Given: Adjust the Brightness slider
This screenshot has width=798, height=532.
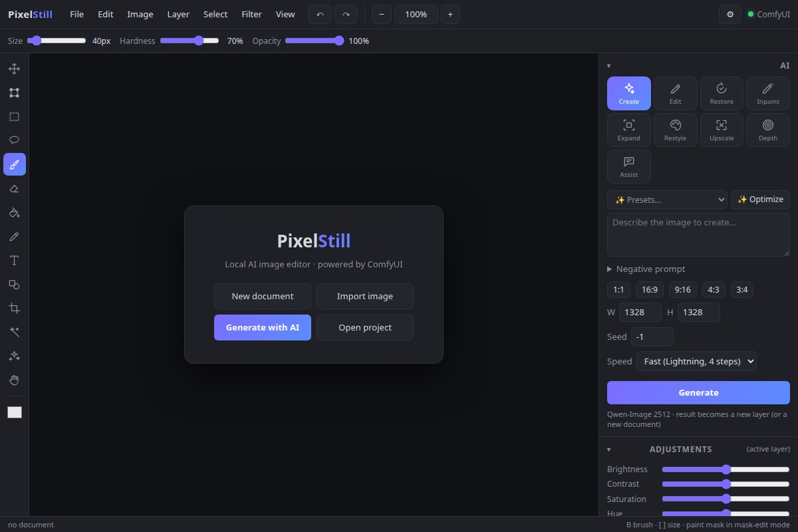Looking at the screenshot, I should [726, 469].
